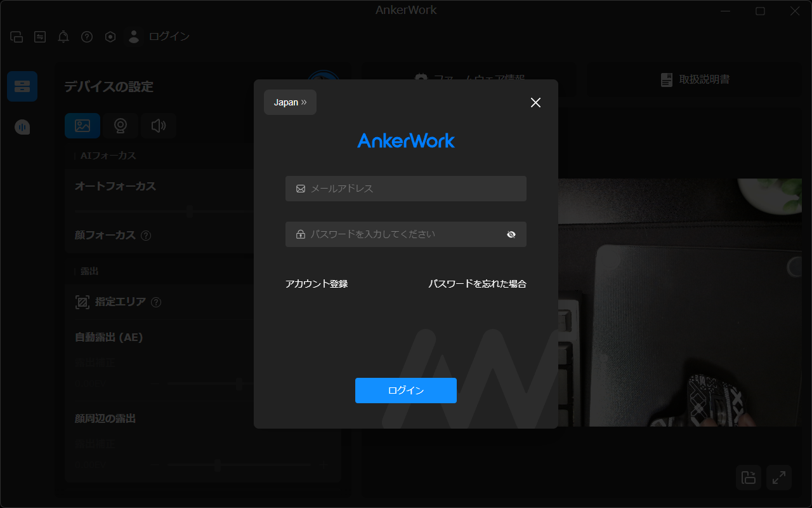812x508 pixels.
Task: Click the fullscreen expand preview icon
Action: (779, 478)
